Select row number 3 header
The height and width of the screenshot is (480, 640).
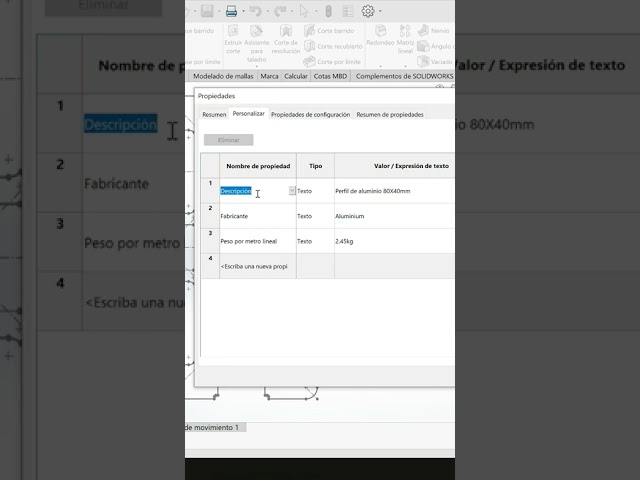pos(210,241)
